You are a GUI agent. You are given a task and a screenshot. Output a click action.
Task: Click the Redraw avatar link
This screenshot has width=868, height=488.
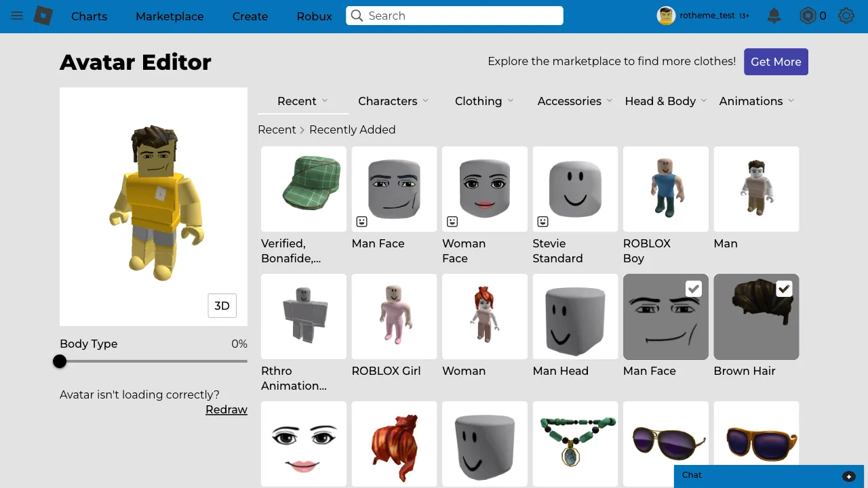point(226,409)
